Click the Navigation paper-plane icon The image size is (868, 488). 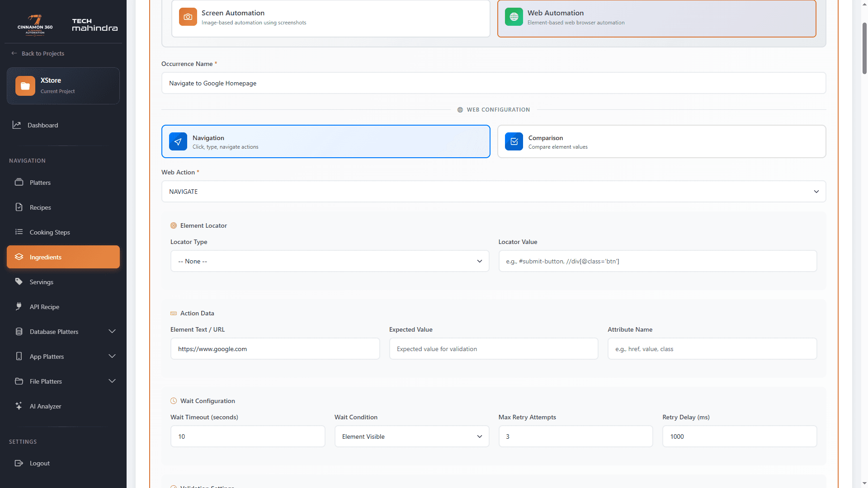point(178,141)
